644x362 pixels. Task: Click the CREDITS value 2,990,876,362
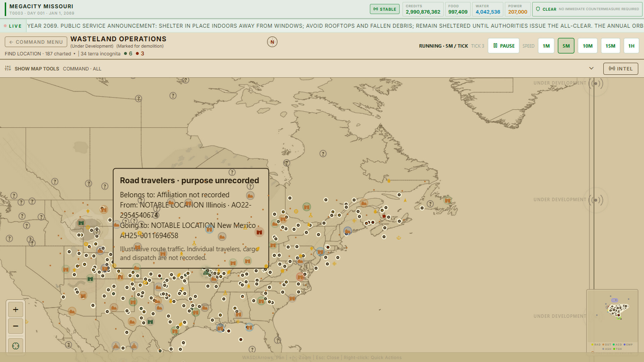(x=423, y=12)
